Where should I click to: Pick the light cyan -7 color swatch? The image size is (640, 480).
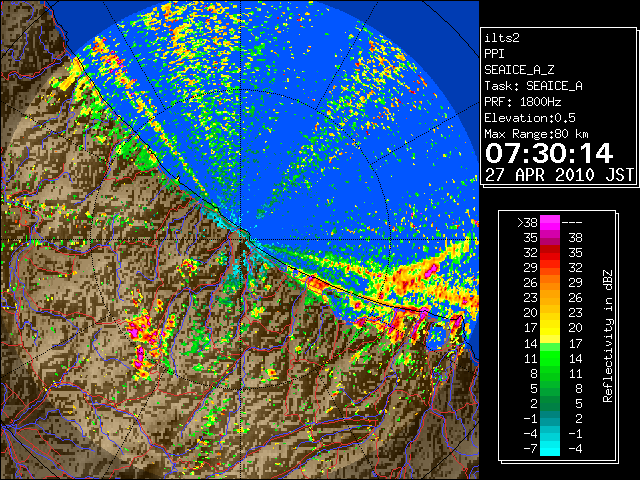[x=550, y=448]
